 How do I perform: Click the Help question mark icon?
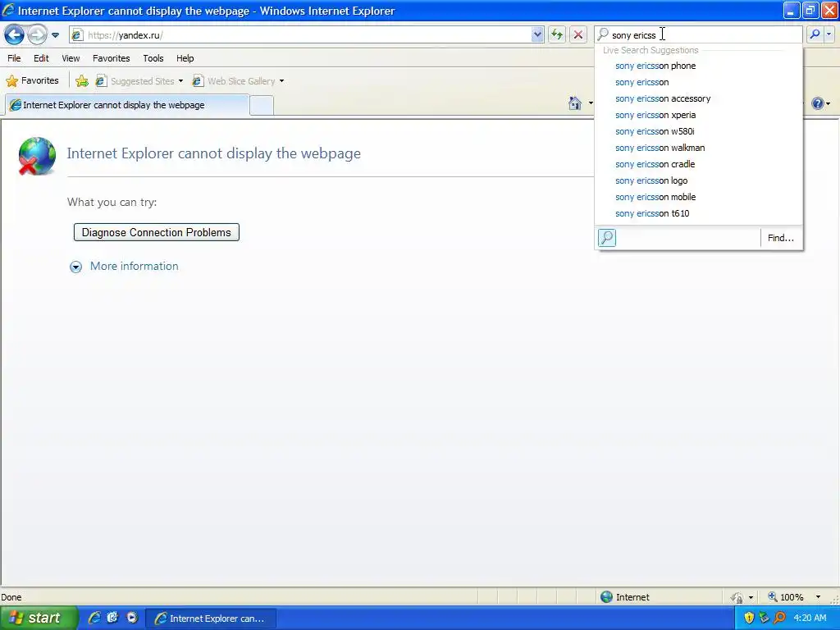(818, 103)
